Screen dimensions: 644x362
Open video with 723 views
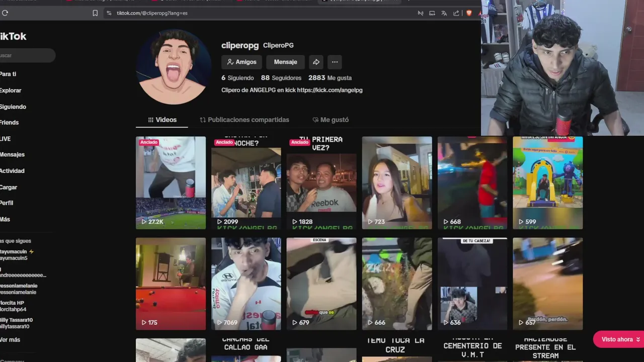click(x=397, y=183)
